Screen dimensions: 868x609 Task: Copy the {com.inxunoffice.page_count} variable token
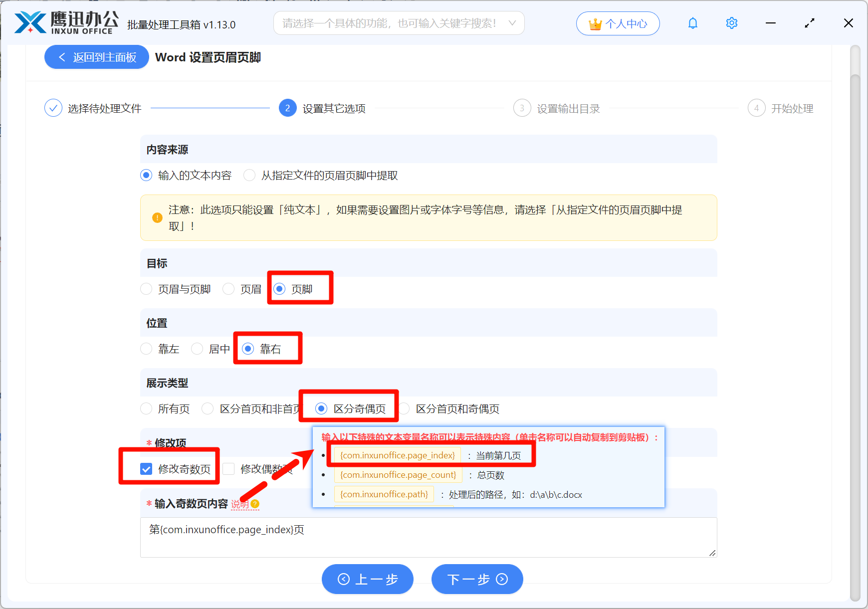pos(398,474)
